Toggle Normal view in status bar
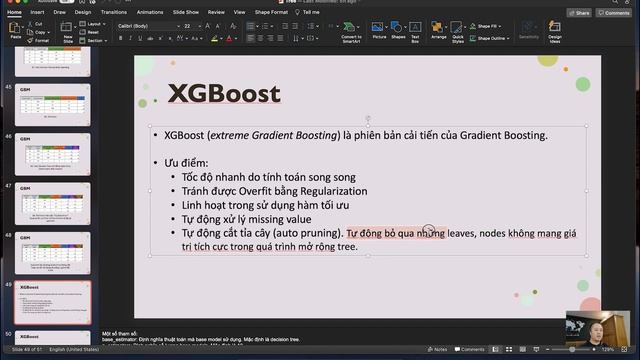The height and width of the screenshot is (360, 640). [x=495, y=349]
